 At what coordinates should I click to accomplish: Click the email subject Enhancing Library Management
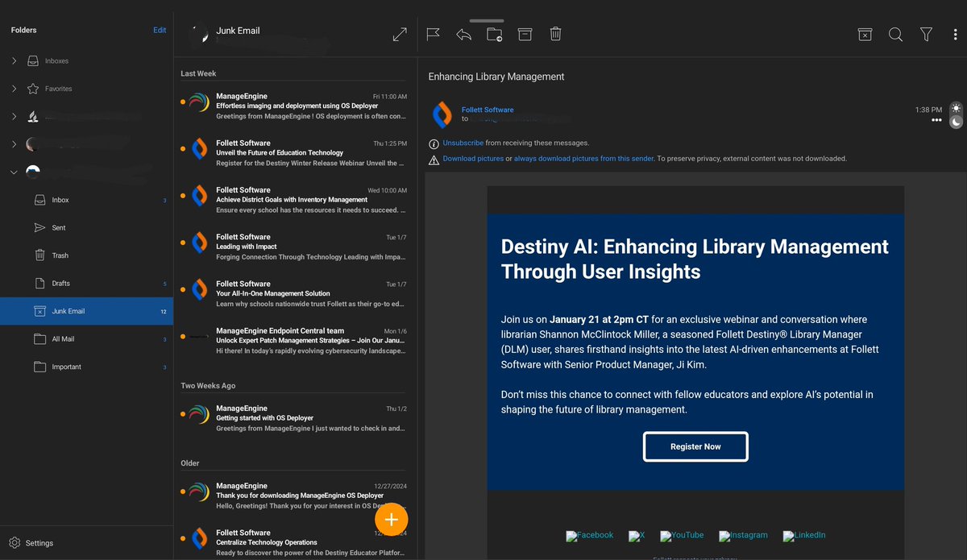[x=496, y=77]
